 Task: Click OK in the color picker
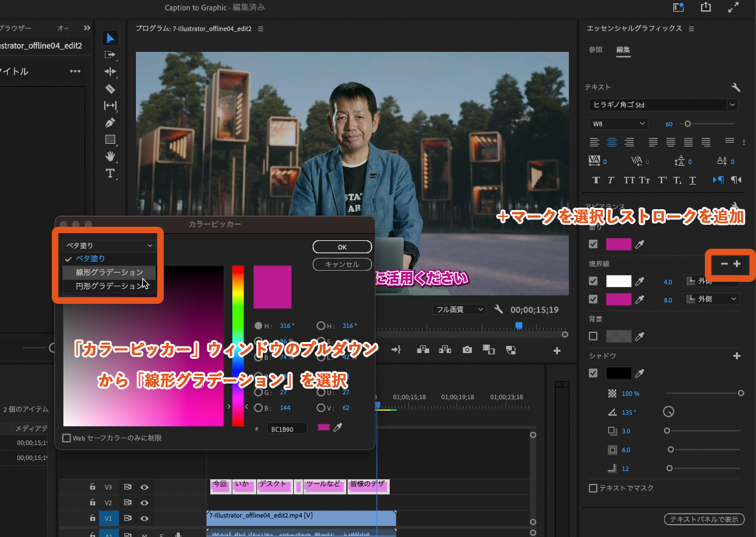point(342,247)
